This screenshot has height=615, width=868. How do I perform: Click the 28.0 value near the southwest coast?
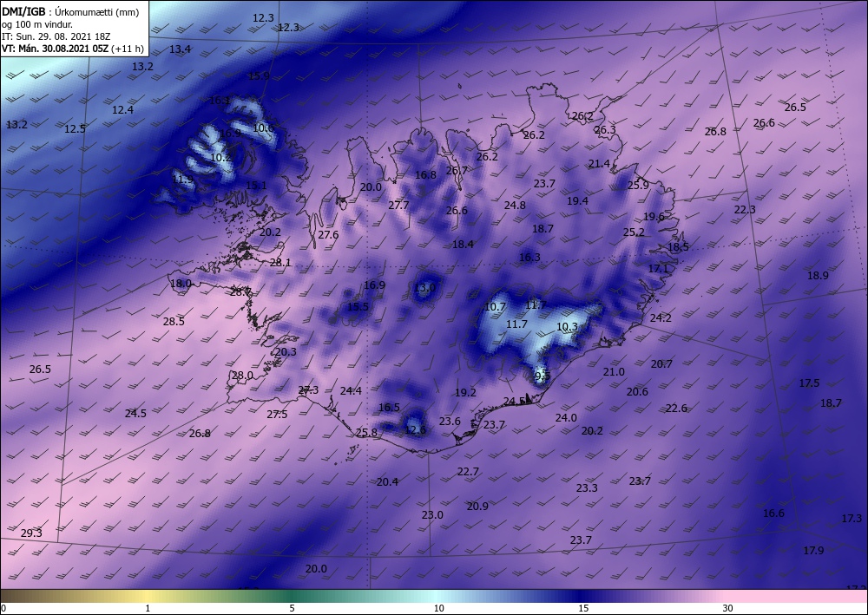click(242, 375)
